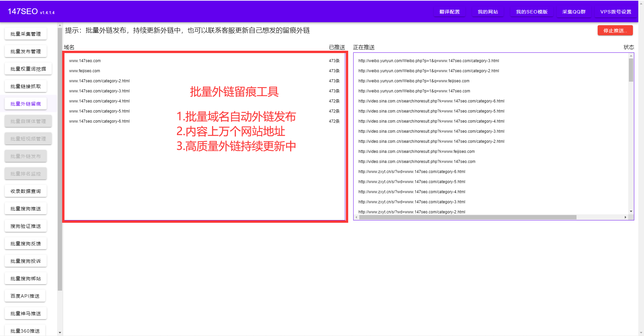Click the 停止推送 button

(615, 30)
